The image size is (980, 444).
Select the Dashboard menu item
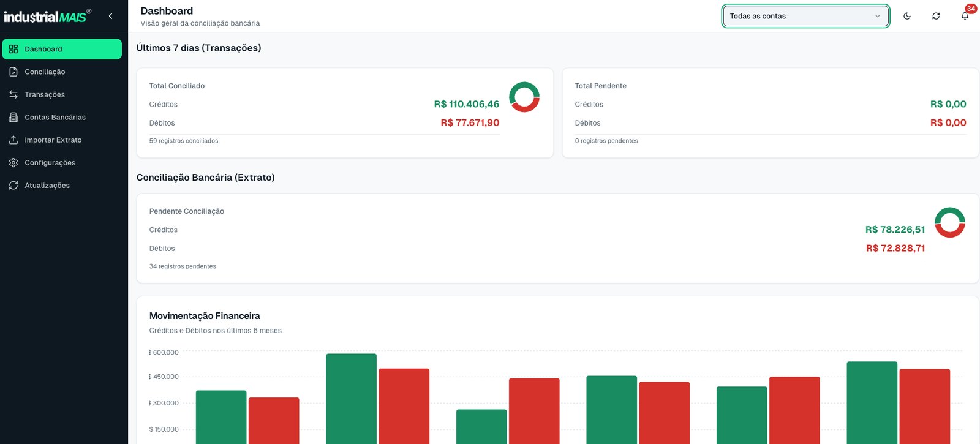point(62,49)
